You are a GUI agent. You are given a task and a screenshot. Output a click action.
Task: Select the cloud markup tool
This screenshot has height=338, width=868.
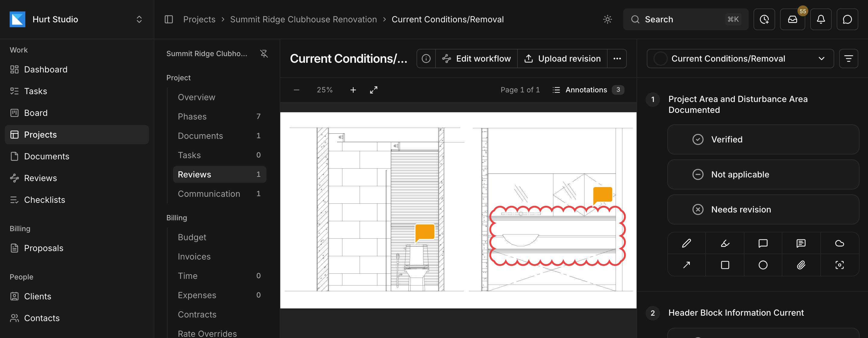(x=839, y=243)
